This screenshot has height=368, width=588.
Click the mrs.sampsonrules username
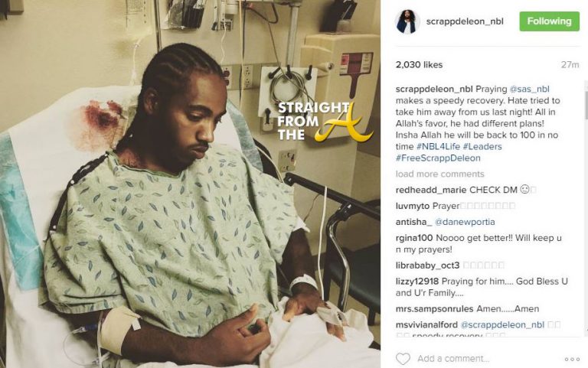click(x=435, y=309)
